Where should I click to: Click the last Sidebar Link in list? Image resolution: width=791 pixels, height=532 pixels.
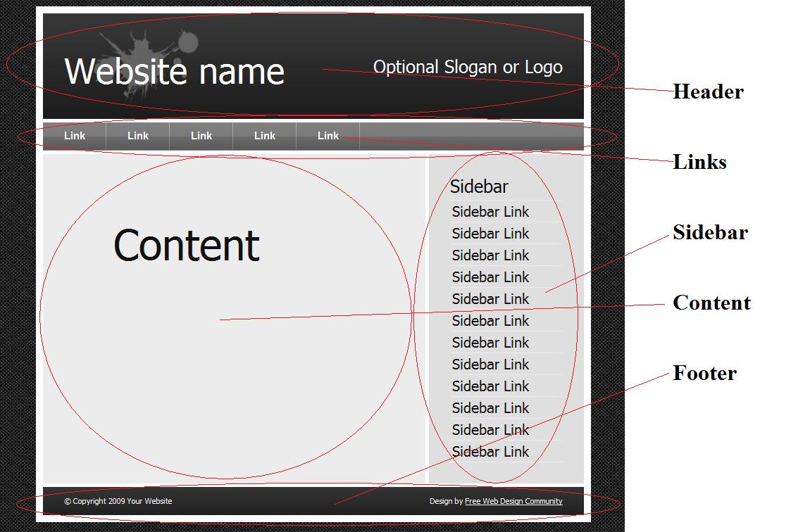pyautogui.click(x=490, y=452)
